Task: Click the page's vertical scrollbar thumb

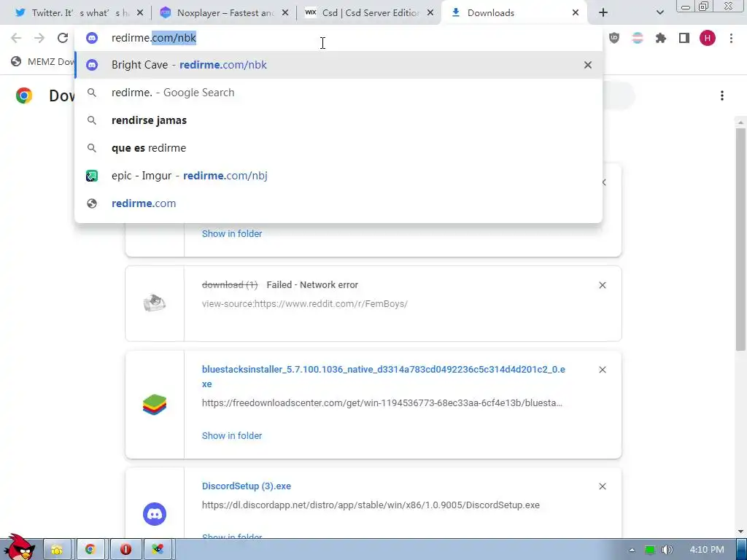Action: point(740,238)
